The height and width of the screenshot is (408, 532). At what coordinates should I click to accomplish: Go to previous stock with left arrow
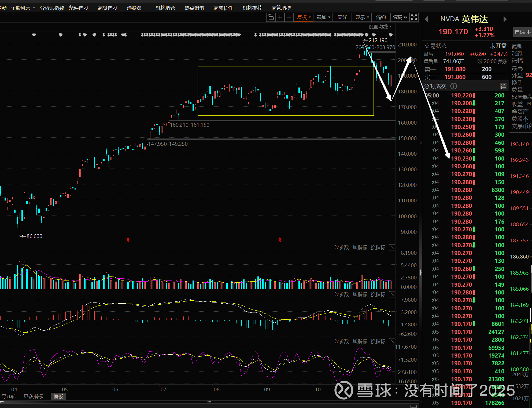tap(427, 19)
